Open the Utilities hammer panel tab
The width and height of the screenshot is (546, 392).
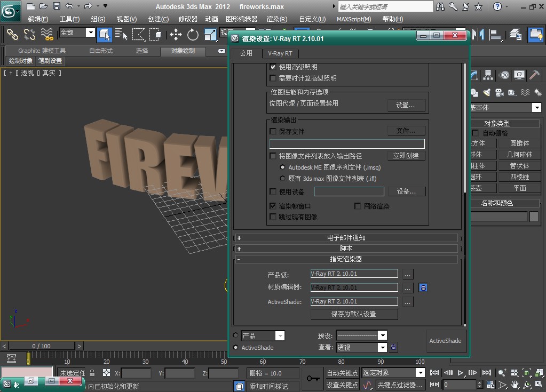tap(534, 75)
